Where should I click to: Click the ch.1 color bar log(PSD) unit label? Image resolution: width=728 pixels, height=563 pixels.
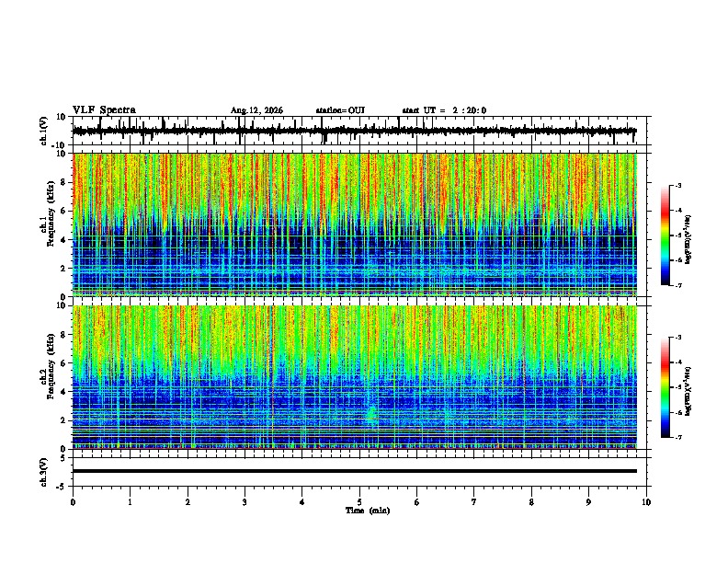click(688, 239)
